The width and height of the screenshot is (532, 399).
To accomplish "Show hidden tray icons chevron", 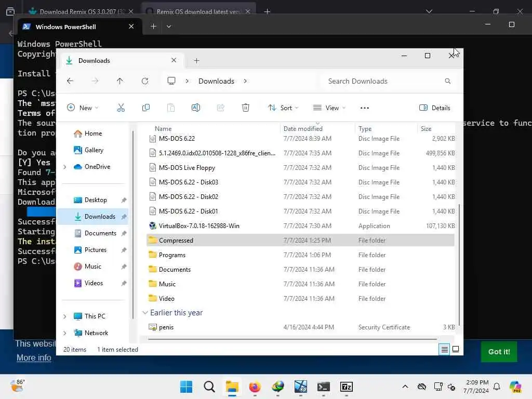I will click(x=405, y=387).
